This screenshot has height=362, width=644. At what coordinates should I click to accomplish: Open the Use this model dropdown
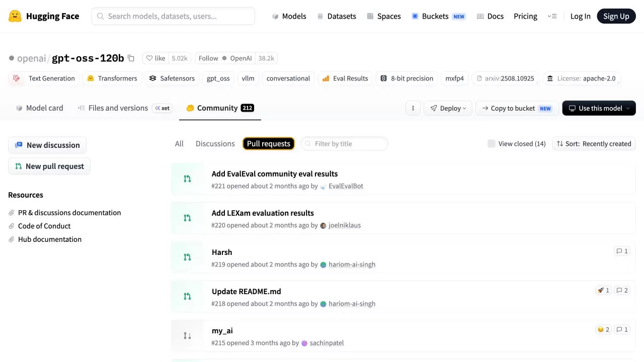(x=599, y=108)
